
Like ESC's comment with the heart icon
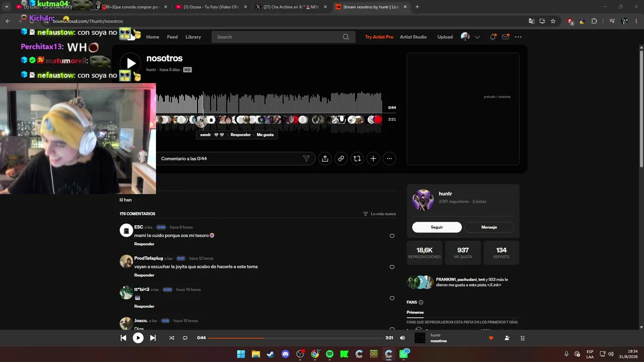392,236
